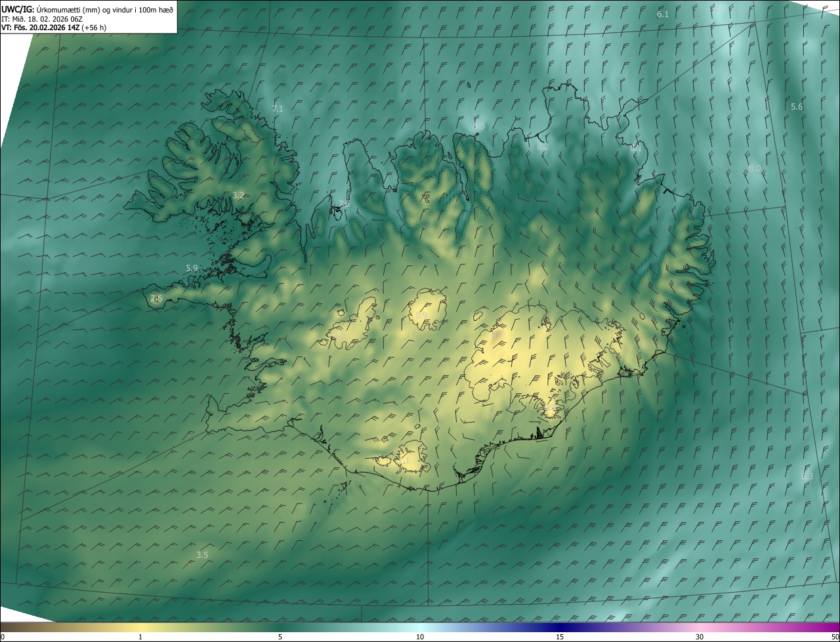The width and height of the screenshot is (840, 642).
Task: Click the 8.0 value label on the map
Action: point(755,169)
